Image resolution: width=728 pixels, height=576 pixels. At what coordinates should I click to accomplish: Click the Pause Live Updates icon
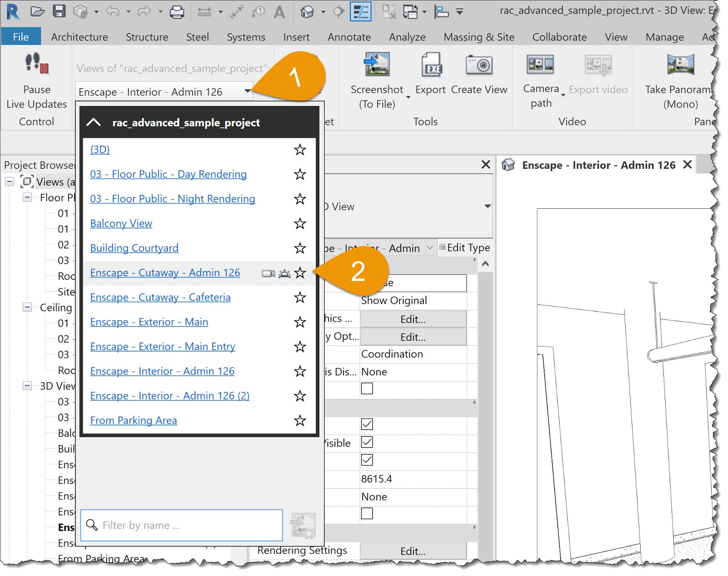[36, 63]
